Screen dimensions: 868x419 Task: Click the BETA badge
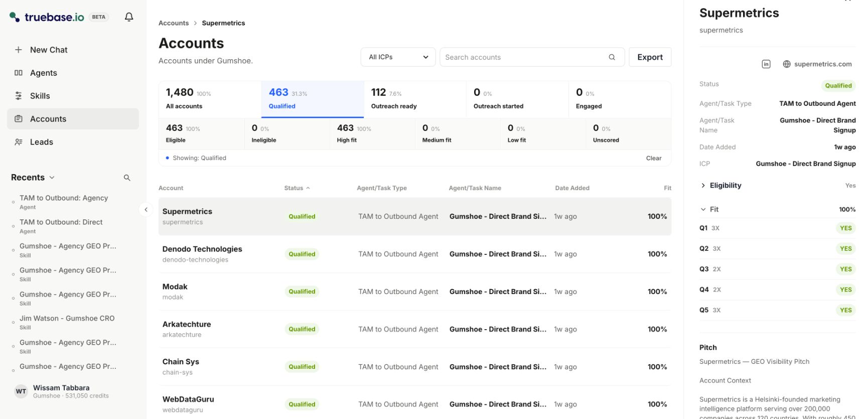[x=99, y=17]
